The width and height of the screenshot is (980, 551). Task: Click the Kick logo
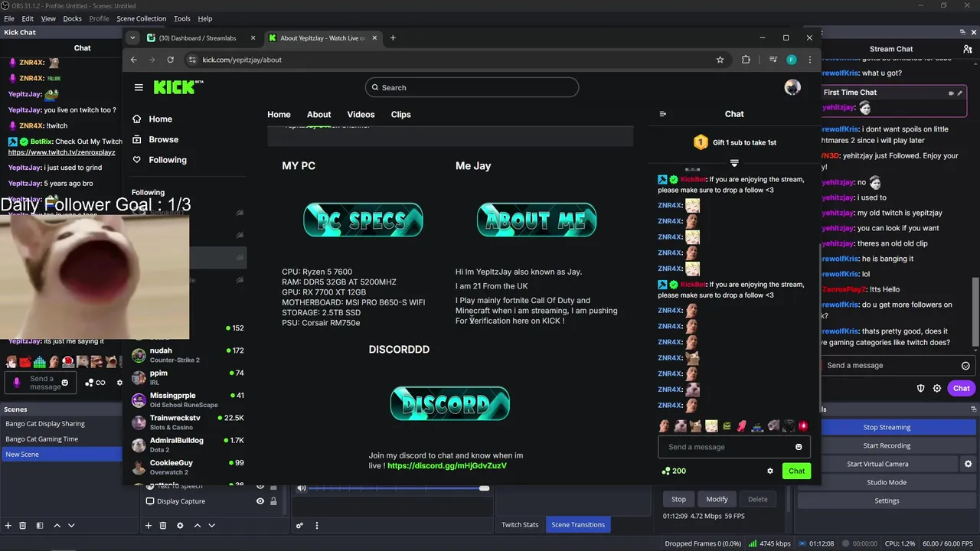coord(178,87)
